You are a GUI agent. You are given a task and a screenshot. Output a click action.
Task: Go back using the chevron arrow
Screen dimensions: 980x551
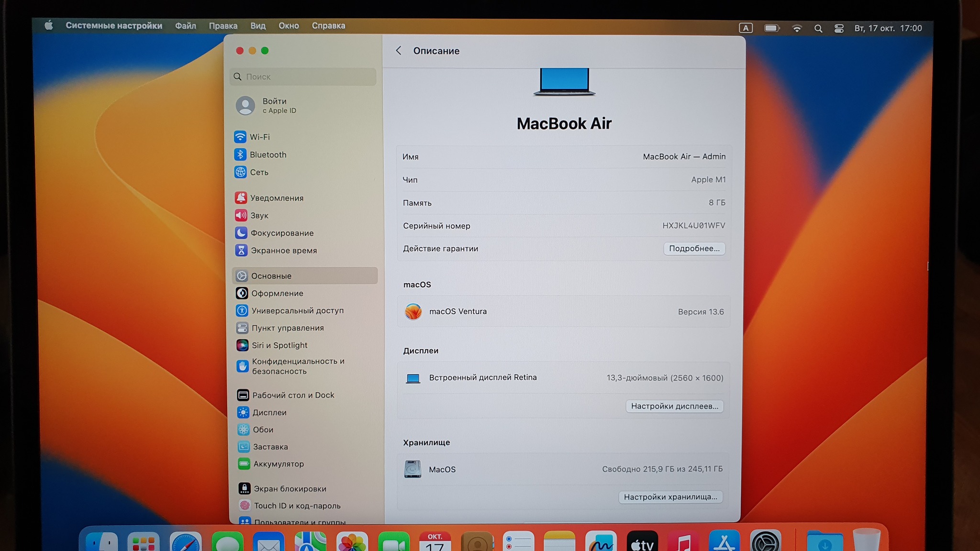[x=399, y=51]
